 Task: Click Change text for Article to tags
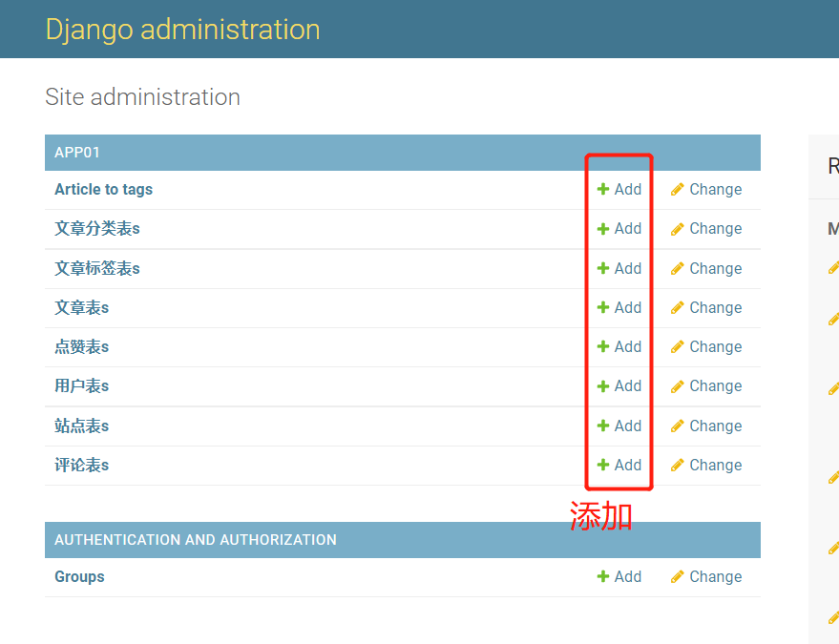click(x=716, y=189)
